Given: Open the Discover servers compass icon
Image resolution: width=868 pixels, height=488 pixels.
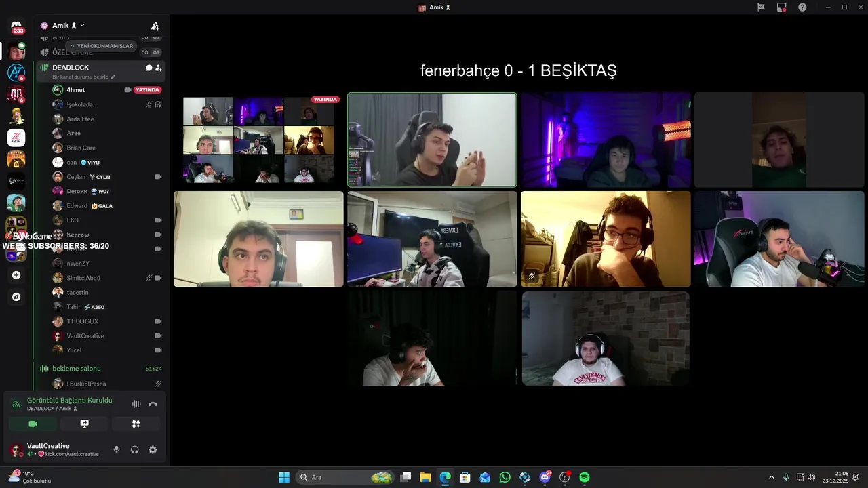Looking at the screenshot, I should pyautogui.click(x=16, y=297).
